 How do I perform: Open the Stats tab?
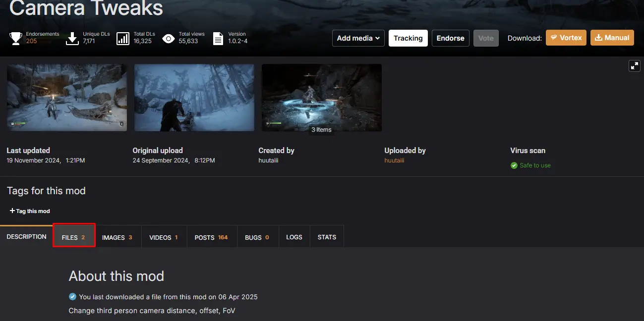327,237
